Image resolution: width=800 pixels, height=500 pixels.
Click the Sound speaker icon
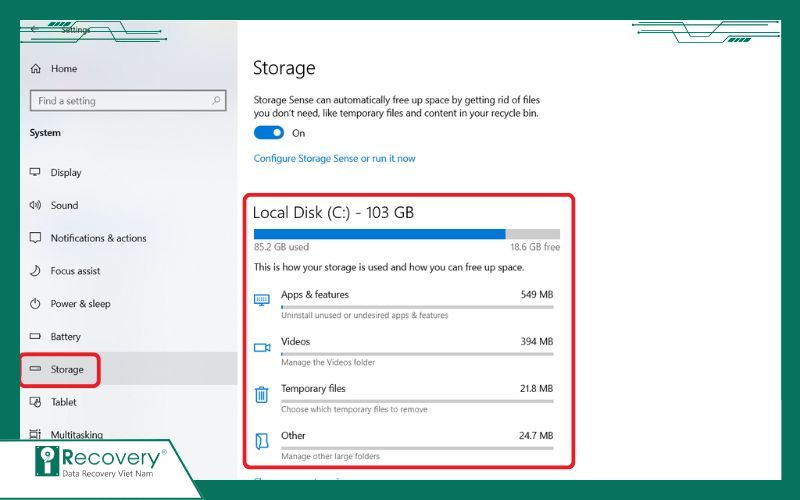pos(36,206)
